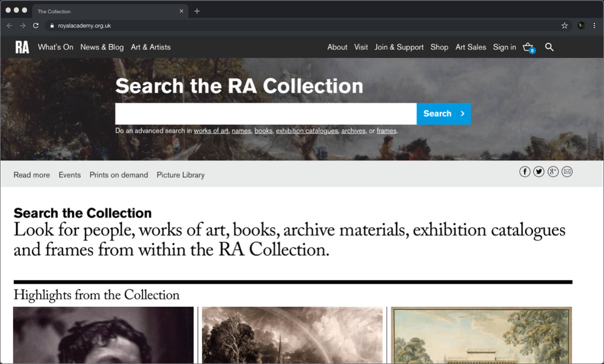The width and height of the screenshot is (604, 364).
Task: Open advanced search for archives
Action: pyautogui.click(x=353, y=131)
